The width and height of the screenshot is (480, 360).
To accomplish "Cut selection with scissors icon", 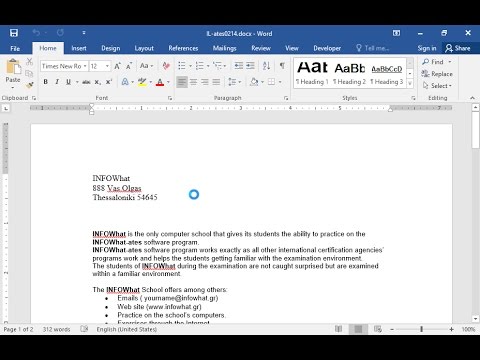I will pyautogui.click(x=29, y=61).
